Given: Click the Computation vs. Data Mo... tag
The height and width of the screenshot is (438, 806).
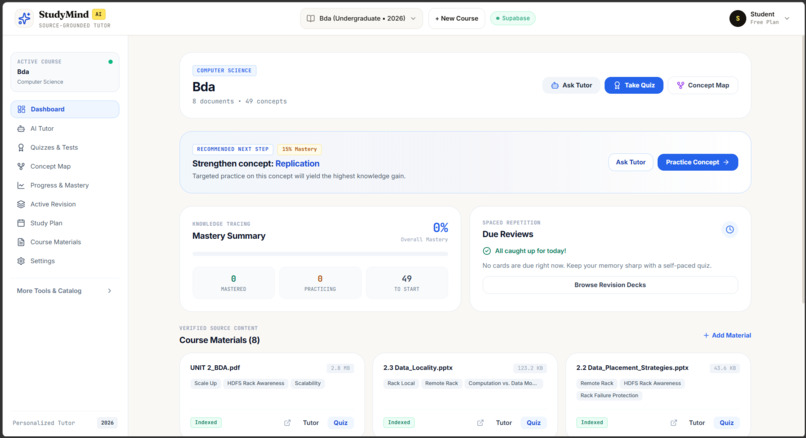Looking at the screenshot, I should coord(503,384).
